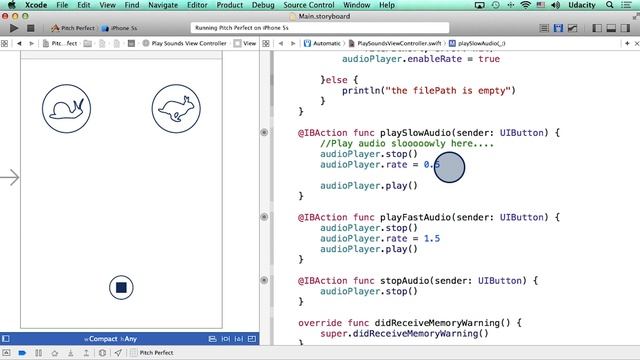Screen dimensions: 640x360
Task: Stop the running app with Stop button
Action: click(31, 28)
